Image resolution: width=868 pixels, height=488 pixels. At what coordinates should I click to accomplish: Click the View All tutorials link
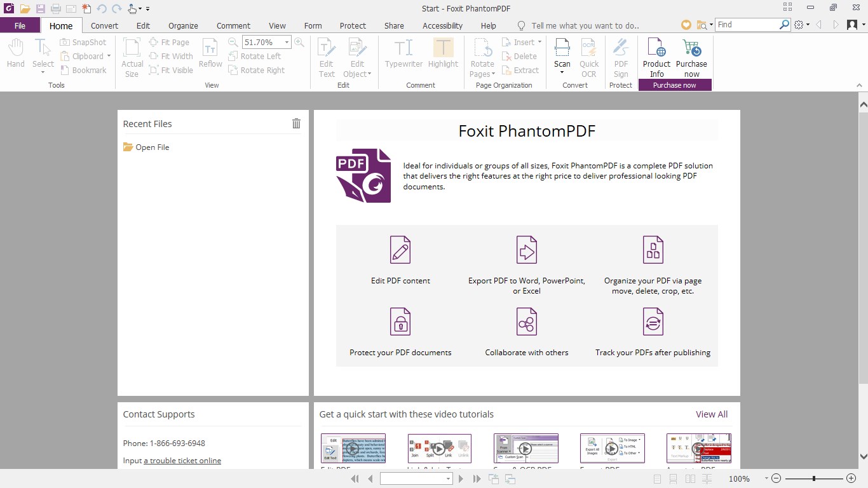click(x=712, y=414)
